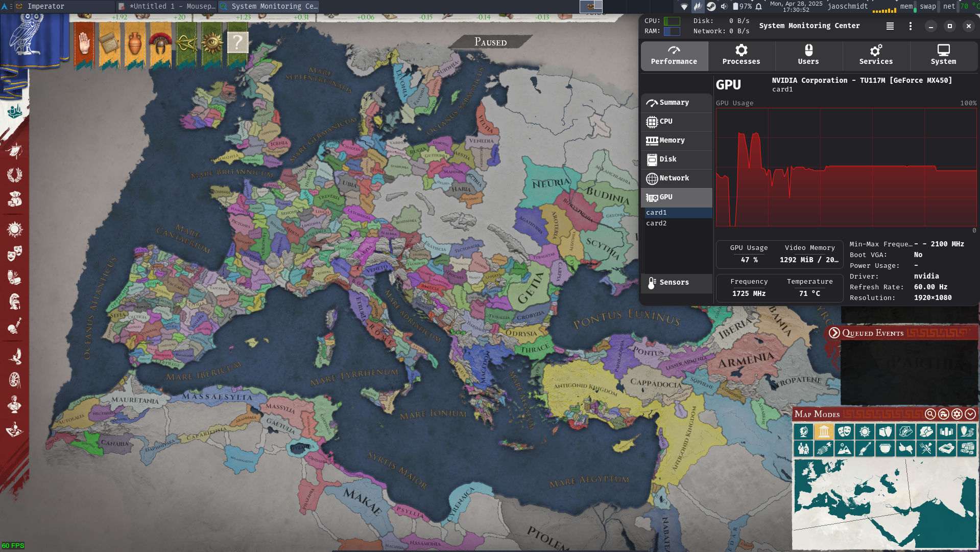
Task: Open map modes gear settings
Action: 957,414
